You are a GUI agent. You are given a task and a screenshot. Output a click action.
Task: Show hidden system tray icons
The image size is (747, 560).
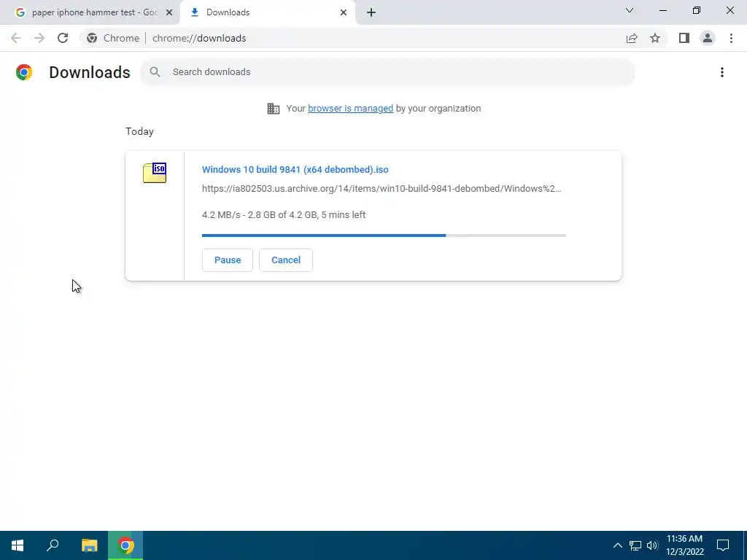[x=617, y=545]
